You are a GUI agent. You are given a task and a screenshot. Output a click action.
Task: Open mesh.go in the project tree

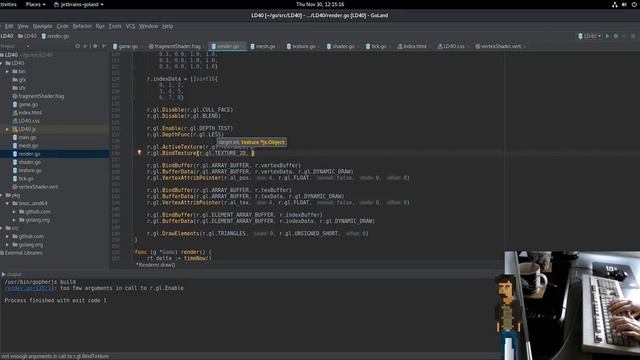tap(25, 146)
